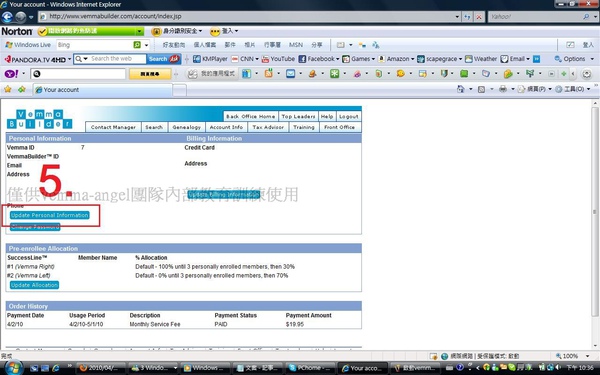Image resolution: width=600 pixels, height=375 pixels.
Task: Click the green Bing search button
Action: (x=137, y=45)
